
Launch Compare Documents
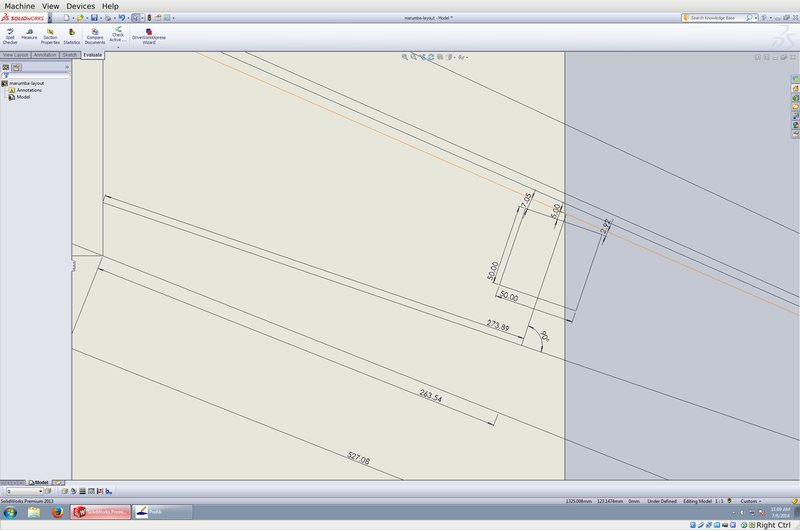[95, 35]
